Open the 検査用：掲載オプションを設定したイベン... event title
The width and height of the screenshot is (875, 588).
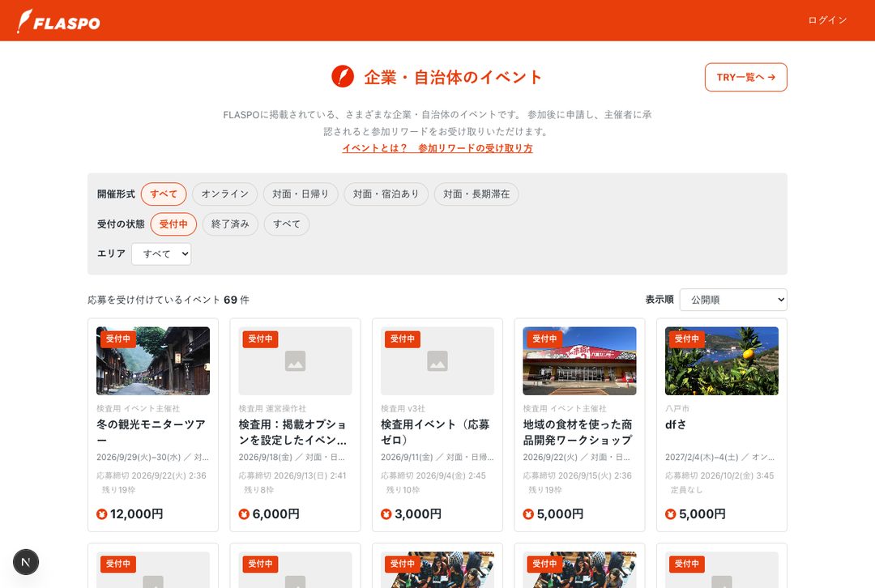pyautogui.click(x=293, y=432)
